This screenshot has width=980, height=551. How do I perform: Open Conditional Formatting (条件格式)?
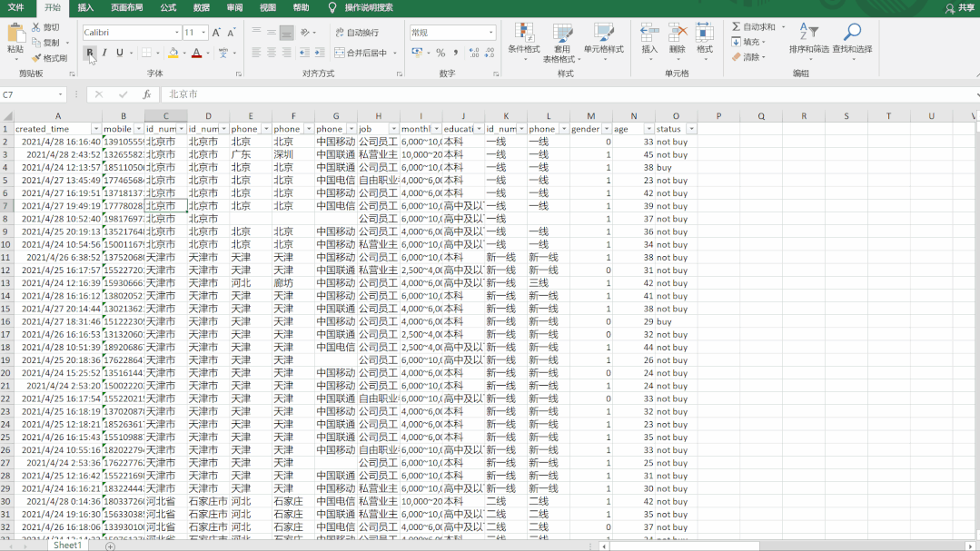pyautogui.click(x=524, y=42)
